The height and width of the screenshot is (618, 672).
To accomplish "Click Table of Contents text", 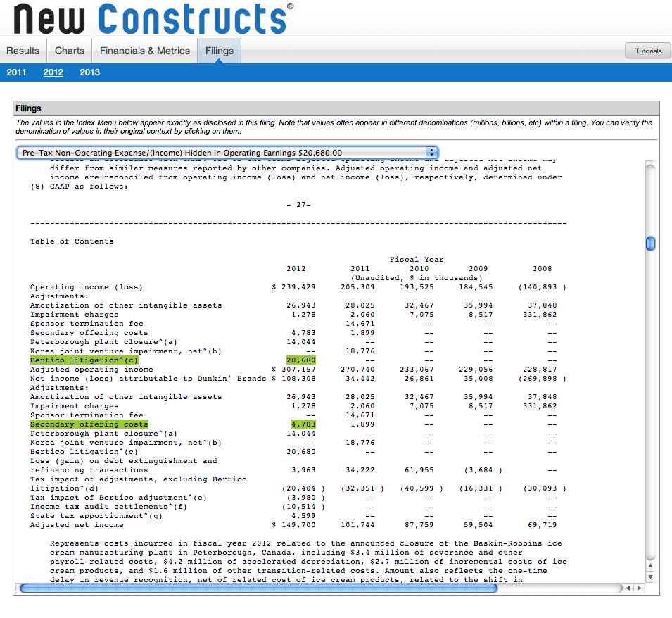I will pyautogui.click(x=72, y=241).
